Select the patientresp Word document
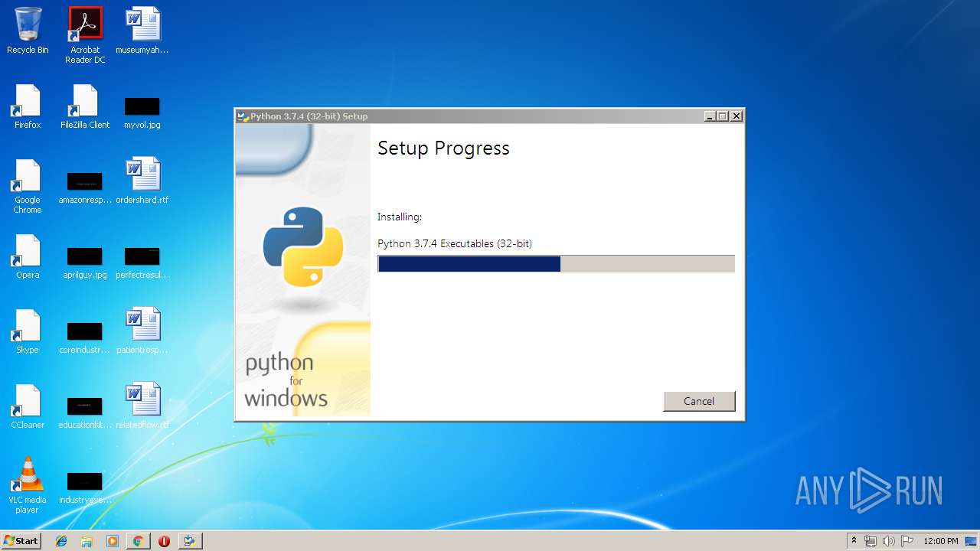This screenshot has height=551, width=980. click(142, 331)
